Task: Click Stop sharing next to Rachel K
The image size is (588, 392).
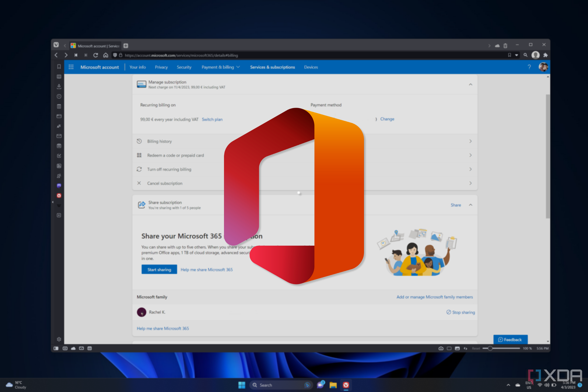Action: (x=461, y=312)
